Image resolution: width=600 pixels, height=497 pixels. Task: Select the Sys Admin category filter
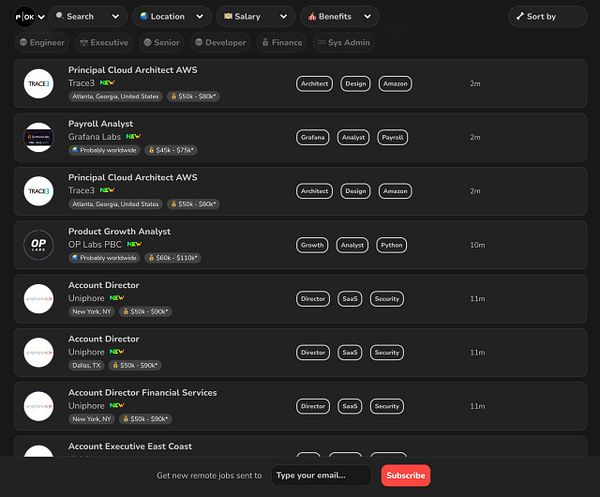(x=344, y=42)
